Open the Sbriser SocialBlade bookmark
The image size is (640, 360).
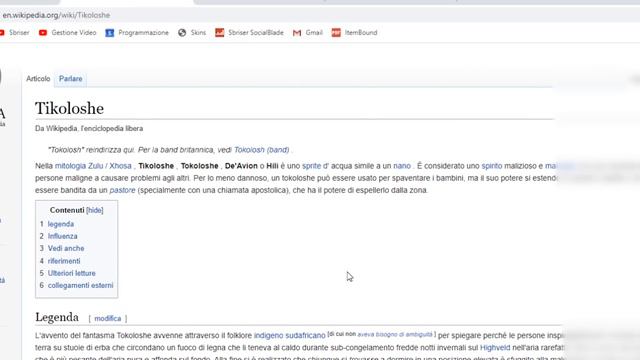(x=249, y=33)
